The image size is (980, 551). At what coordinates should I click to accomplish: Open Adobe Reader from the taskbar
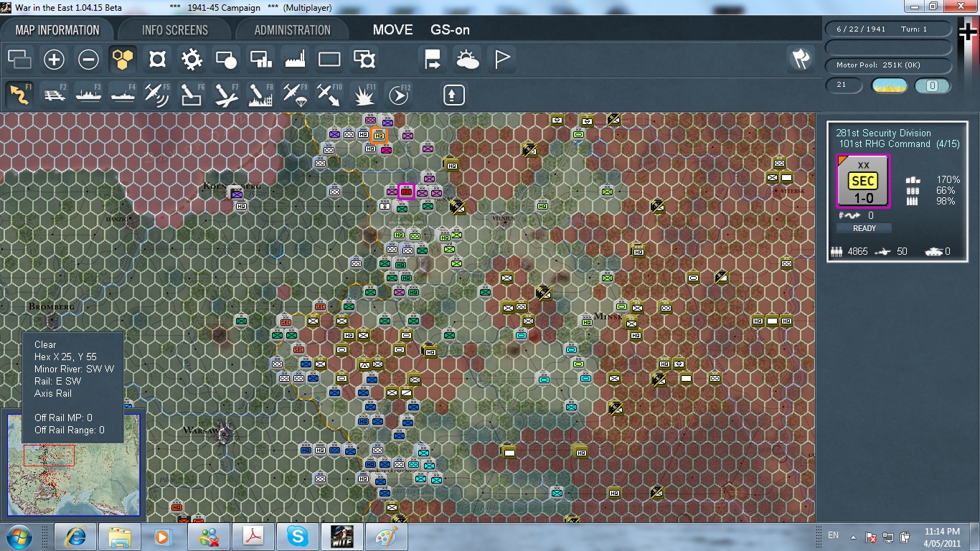click(253, 537)
